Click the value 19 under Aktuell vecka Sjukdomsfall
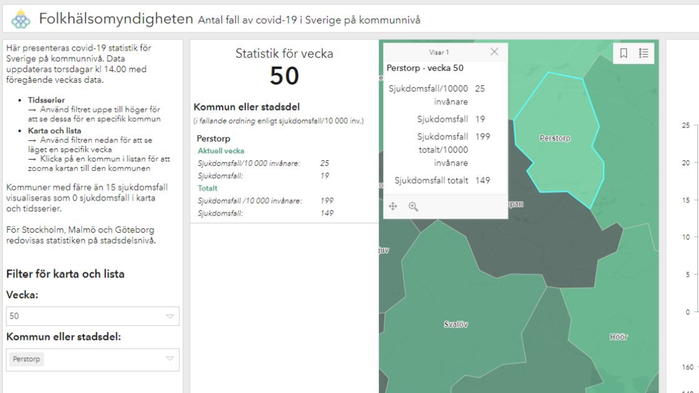Image resolution: width=699 pixels, height=393 pixels. click(x=325, y=176)
